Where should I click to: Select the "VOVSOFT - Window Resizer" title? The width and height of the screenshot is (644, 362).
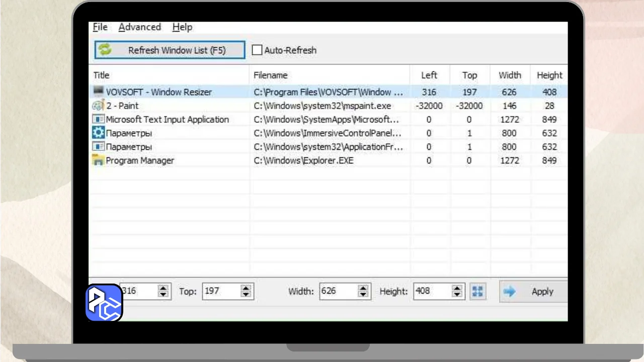point(159,92)
